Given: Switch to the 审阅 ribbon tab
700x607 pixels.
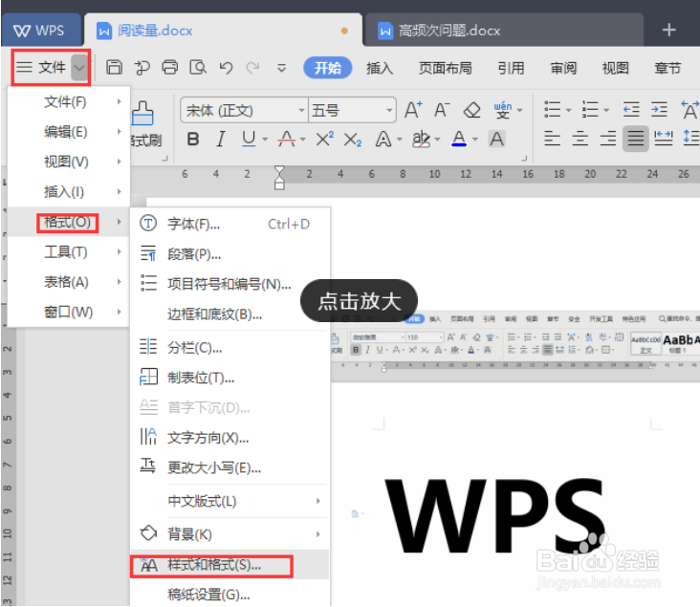Looking at the screenshot, I should click(x=563, y=68).
